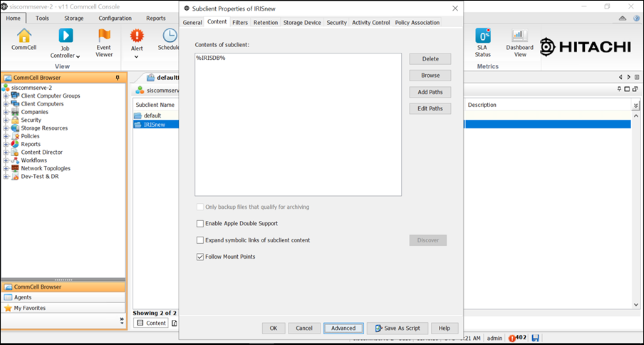Viewport: 644px width, 345px height.
Task: Click down arrow of right vertical scrollbar
Action: point(635,305)
